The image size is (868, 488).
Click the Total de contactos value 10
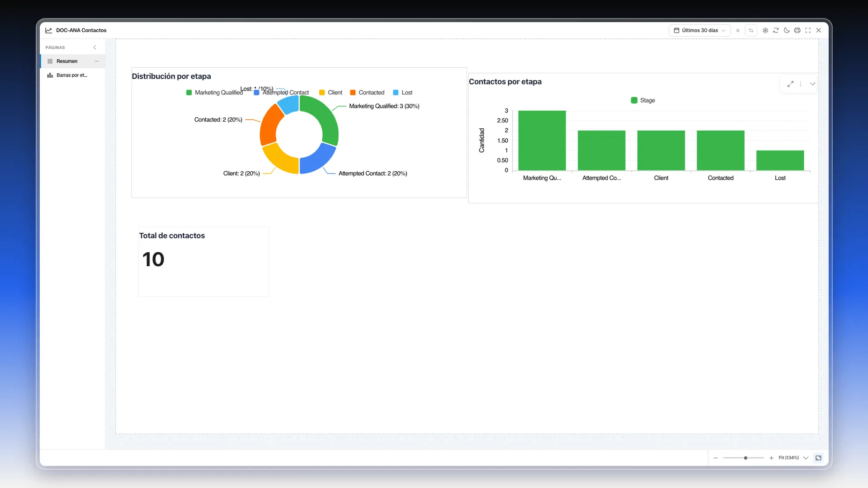tap(153, 259)
